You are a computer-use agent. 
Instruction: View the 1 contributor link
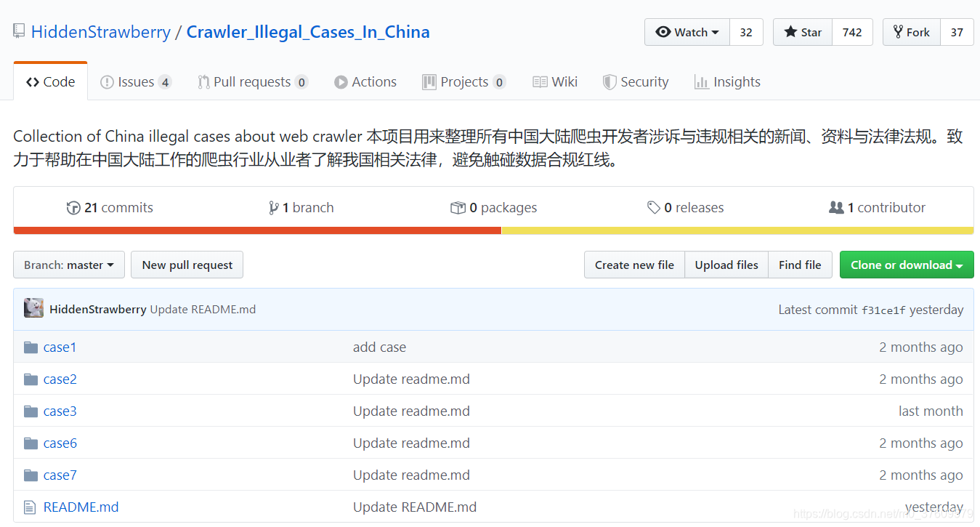pos(878,208)
